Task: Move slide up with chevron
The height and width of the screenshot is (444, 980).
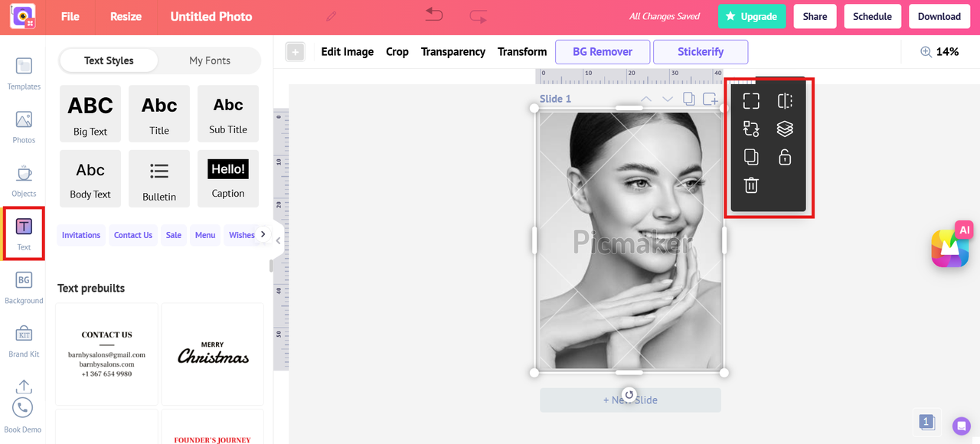Action: pos(646,99)
